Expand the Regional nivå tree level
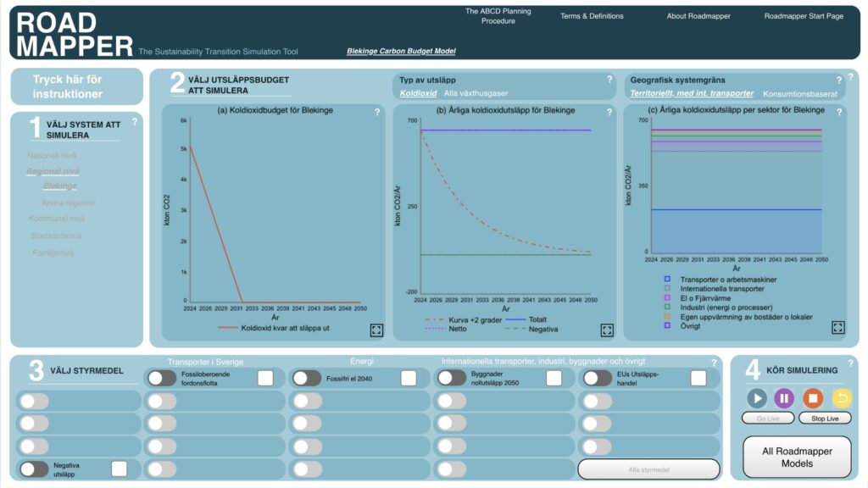The height and width of the screenshot is (488, 868). [x=53, y=171]
